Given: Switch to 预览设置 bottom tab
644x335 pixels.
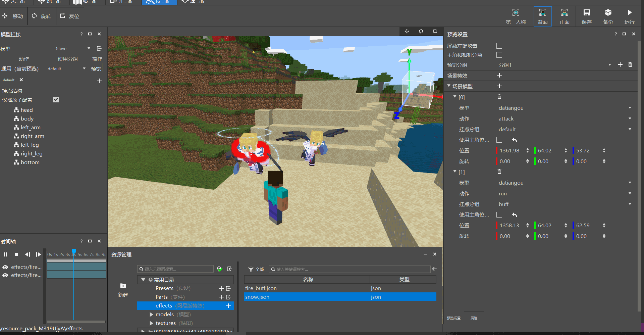Looking at the screenshot, I should (454, 318).
